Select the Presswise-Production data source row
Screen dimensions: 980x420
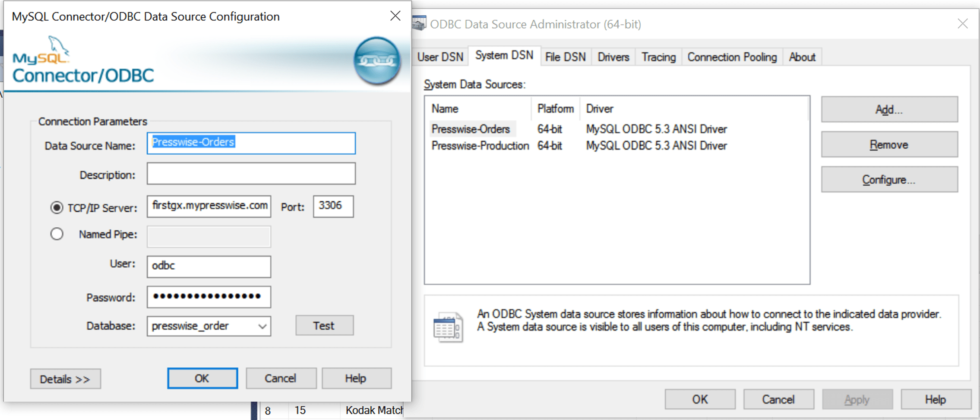point(480,146)
